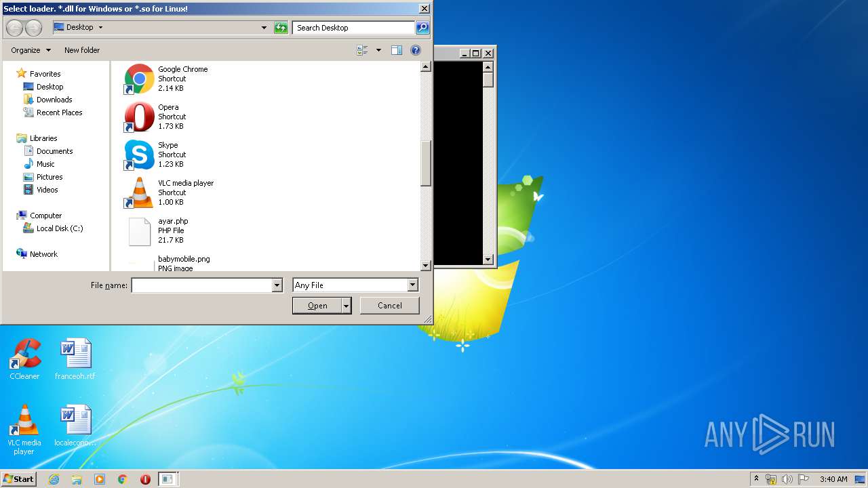Open dialog Help question-mark icon
868x488 pixels.
coord(416,50)
